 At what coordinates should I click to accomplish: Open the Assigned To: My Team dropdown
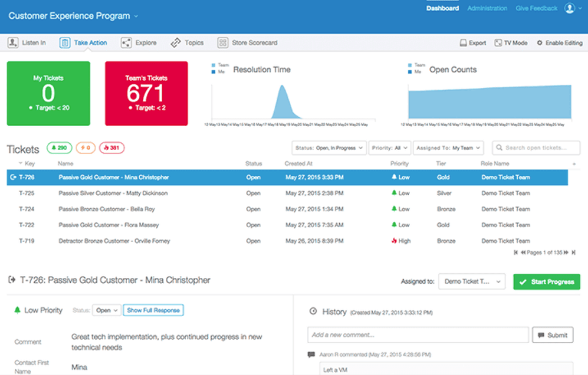448,148
